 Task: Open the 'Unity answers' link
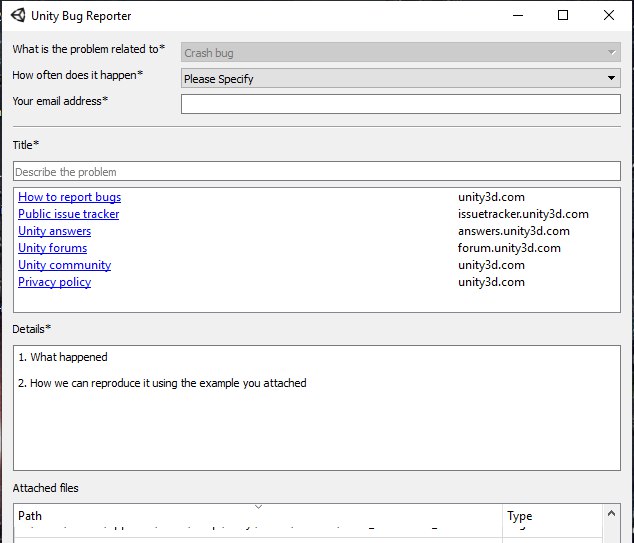coord(55,231)
